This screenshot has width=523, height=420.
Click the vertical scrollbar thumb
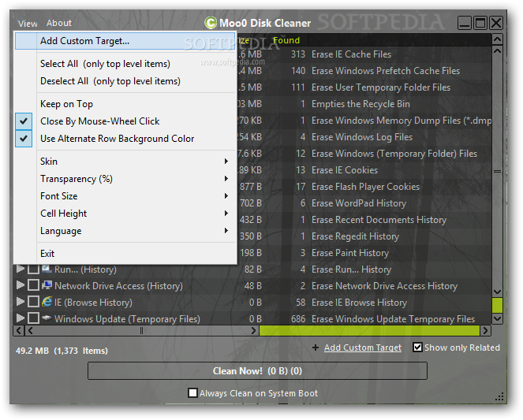[x=497, y=172]
